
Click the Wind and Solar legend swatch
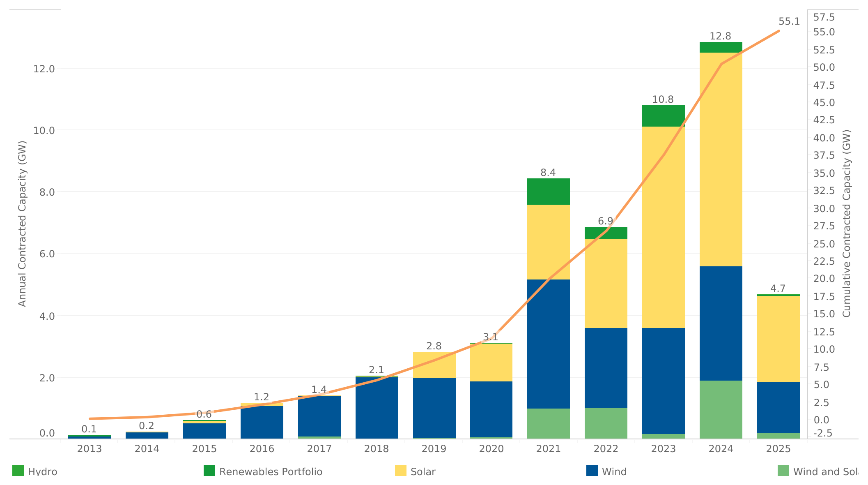point(783,471)
